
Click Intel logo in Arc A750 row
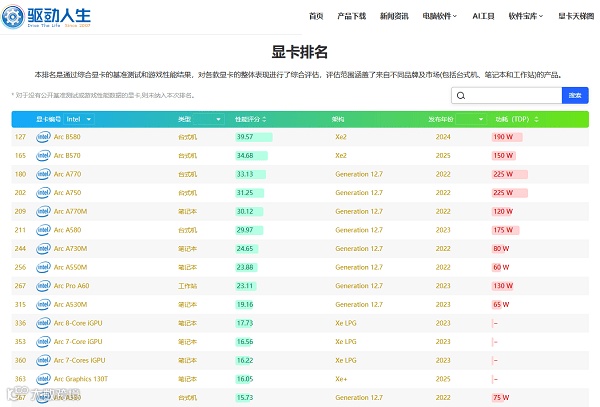click(43, 193)
